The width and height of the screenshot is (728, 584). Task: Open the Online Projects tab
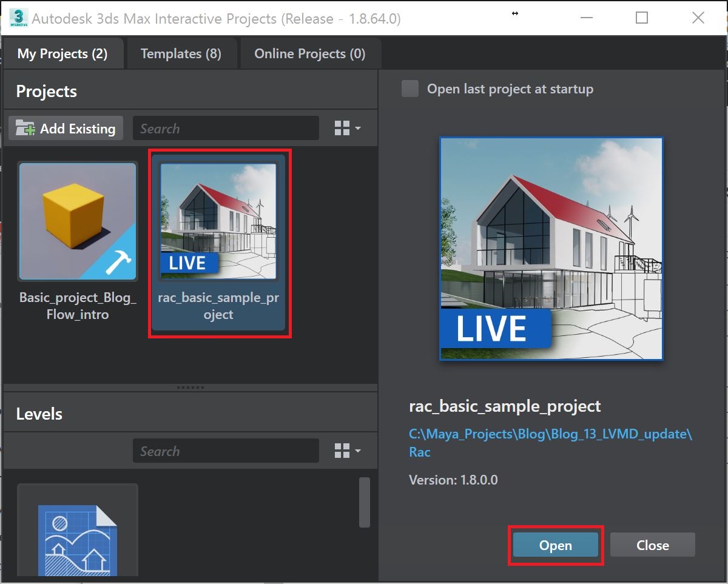pyautogui.click(x=310, y=53)
